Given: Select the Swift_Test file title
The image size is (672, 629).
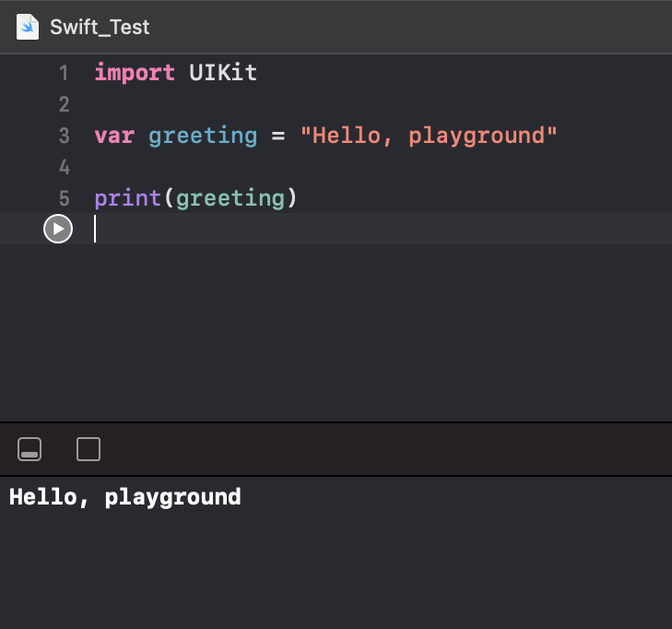Looking at the screenshot, I should [x=100, y=27].
